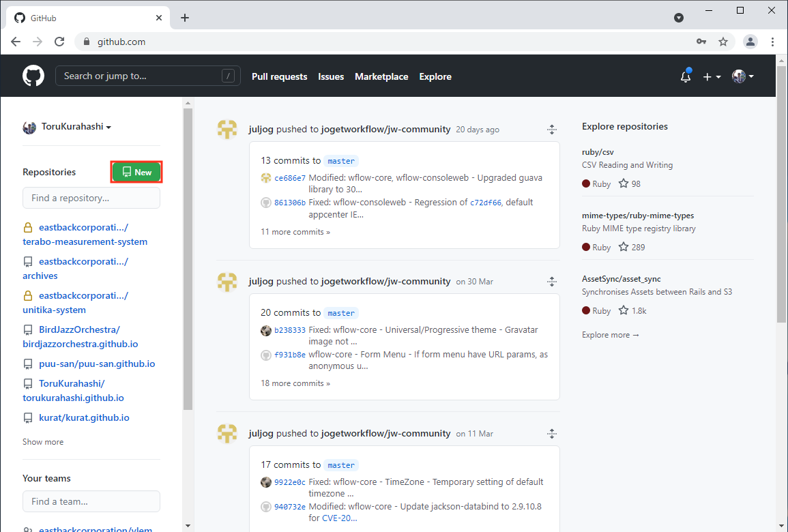The width and height of the screenshot is (788, 532).
Task: Focus the Find a repository field
Action: point(91,198)
